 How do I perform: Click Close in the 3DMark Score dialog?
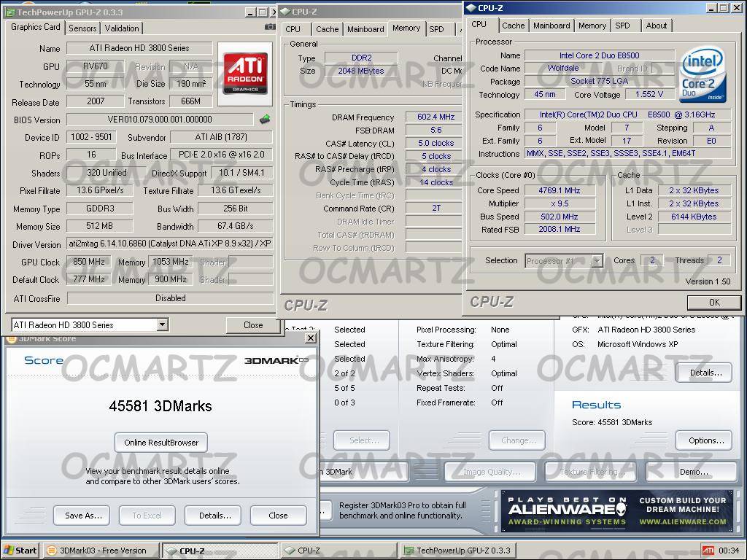[278, 516]
